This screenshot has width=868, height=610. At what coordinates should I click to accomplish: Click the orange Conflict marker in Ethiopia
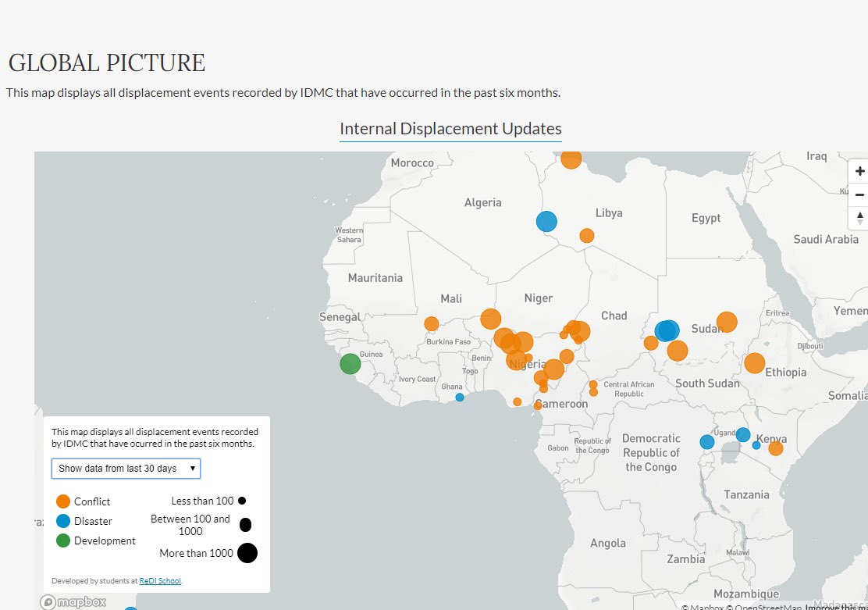coord(755,363)
